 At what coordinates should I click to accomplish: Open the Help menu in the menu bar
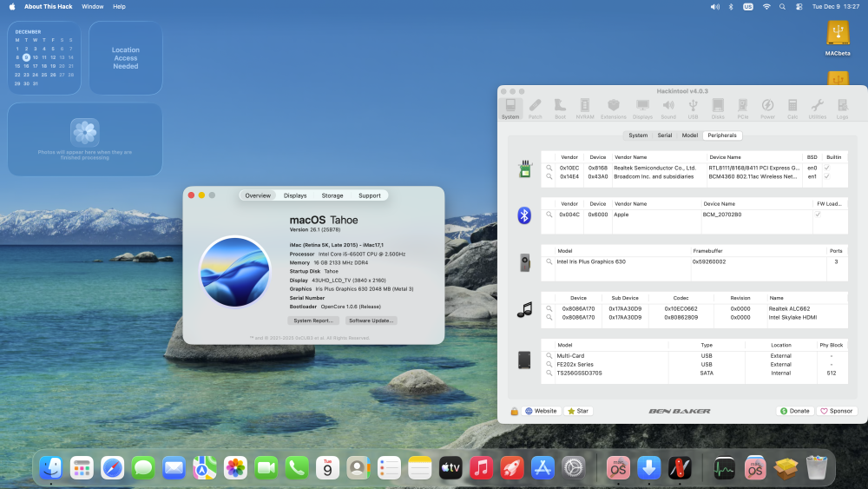click(x=119, y=7)
